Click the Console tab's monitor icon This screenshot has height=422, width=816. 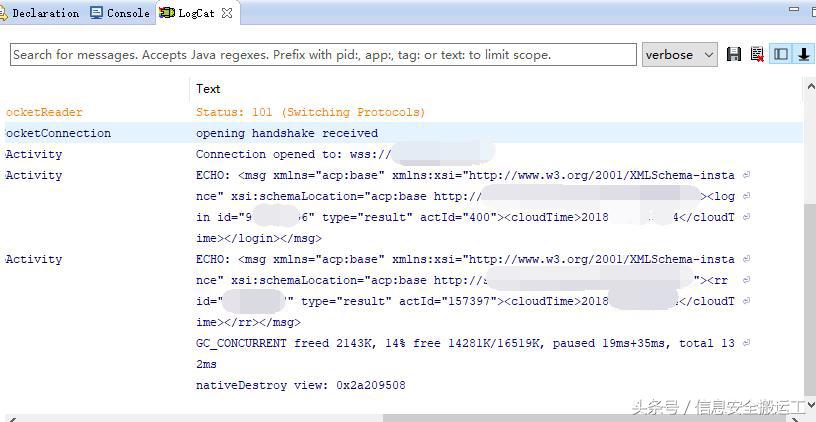coord(96,13)
